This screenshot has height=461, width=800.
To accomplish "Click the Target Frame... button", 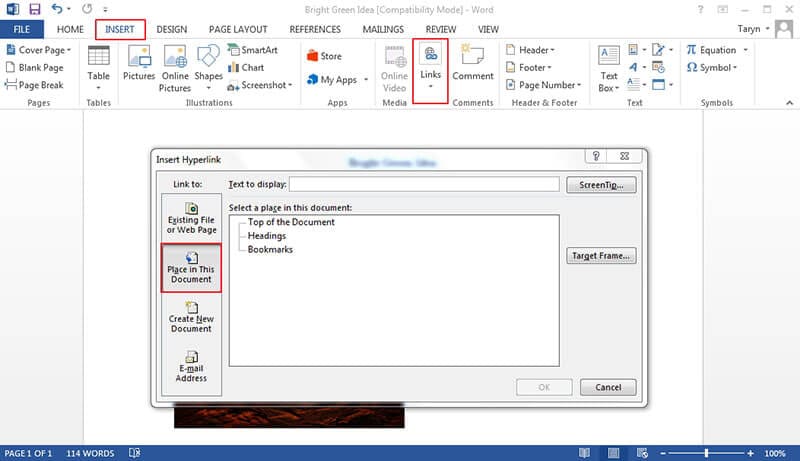I will 601,255.
